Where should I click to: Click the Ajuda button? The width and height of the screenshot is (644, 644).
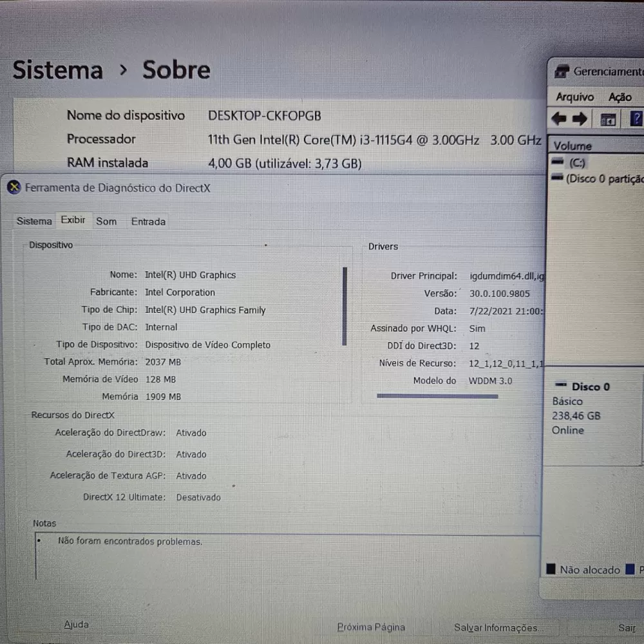pyautogui.click(x=77, y=624)
